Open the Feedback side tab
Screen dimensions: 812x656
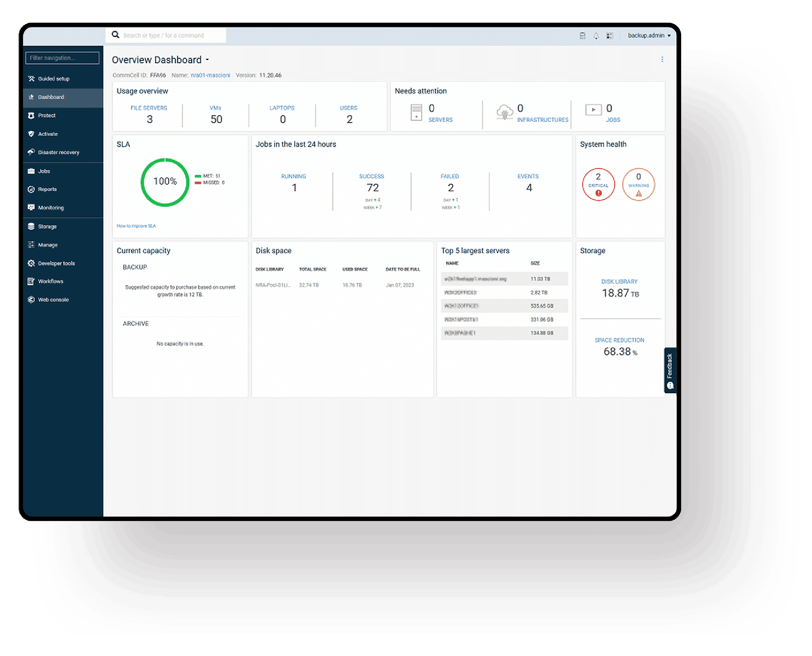[x=670, y=370]
